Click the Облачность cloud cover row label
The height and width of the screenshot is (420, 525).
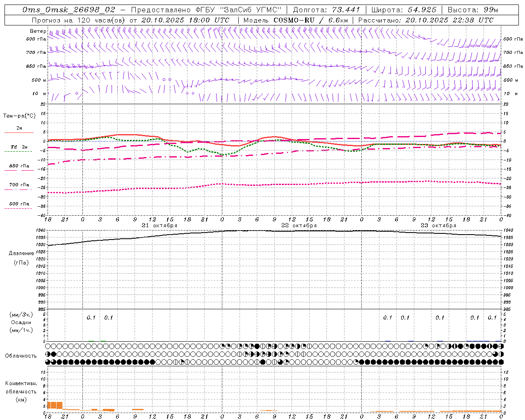tap(21, 356)
